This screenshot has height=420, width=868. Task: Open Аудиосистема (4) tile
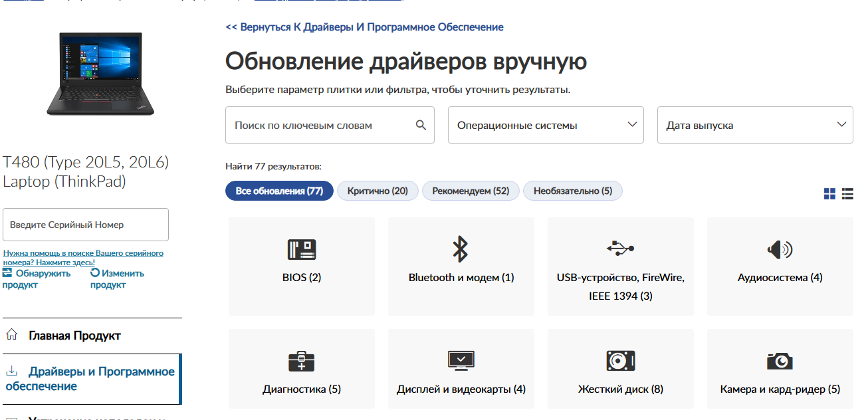(x=780, y=266)
